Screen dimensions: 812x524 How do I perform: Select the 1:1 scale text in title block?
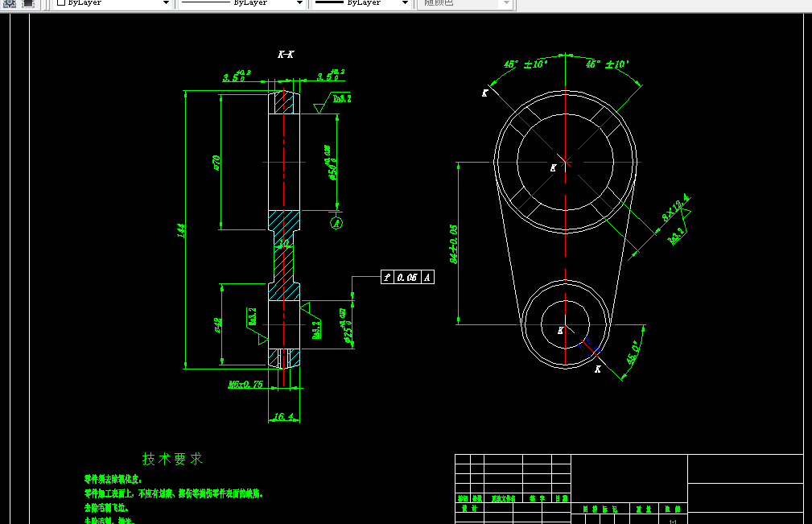click(674, 522)
